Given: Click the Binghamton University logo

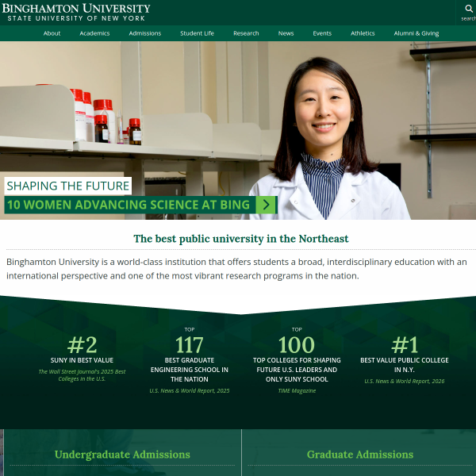Looking at the screenshot, I should pyautogui.click(x=76, y=12).
